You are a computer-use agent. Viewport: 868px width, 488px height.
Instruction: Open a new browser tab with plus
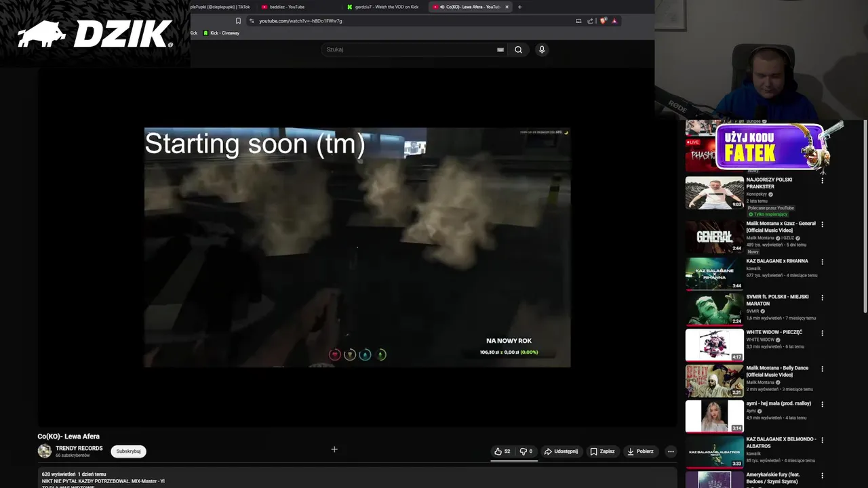[x=520, y=7]
